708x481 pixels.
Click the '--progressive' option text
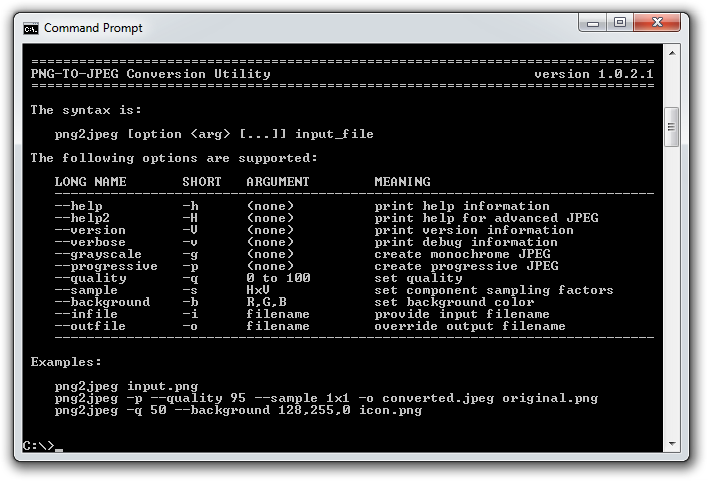[106, 266]
